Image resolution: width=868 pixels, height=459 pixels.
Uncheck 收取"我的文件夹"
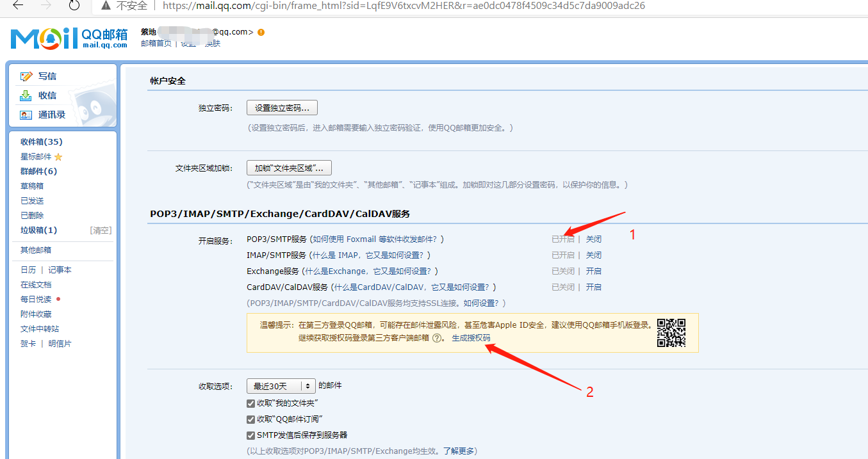click(x=250, y=403)
